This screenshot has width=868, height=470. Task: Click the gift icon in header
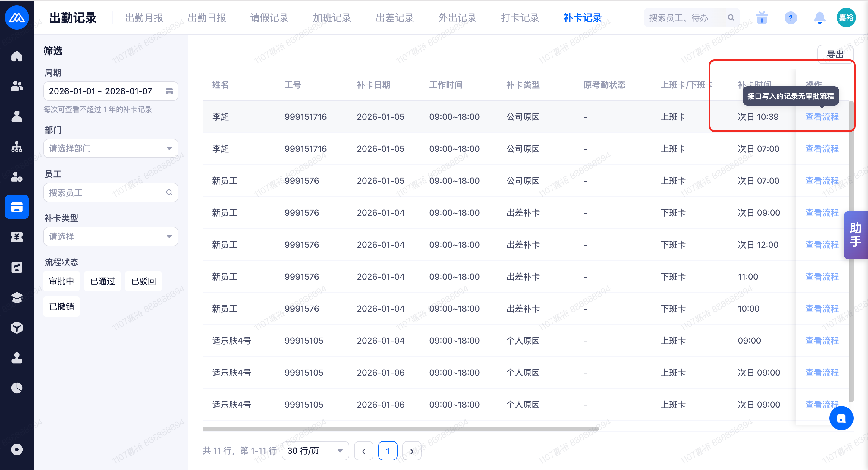pos(762,17)
